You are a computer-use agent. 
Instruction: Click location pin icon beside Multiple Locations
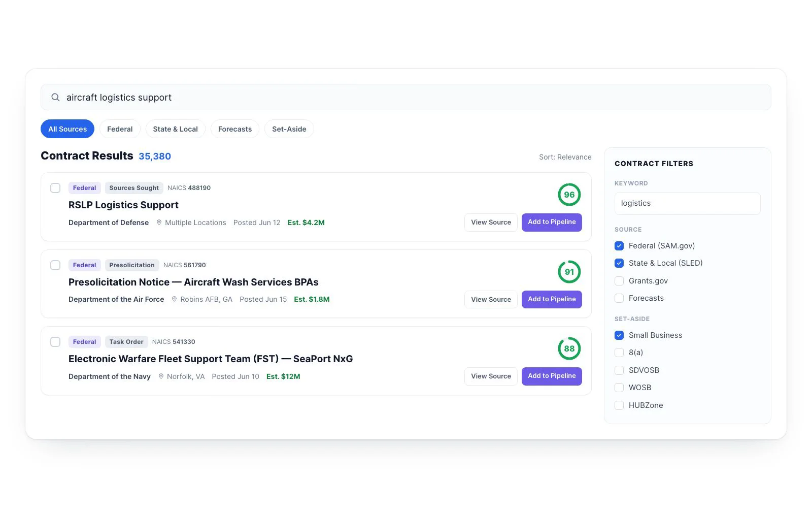(159, 223)
